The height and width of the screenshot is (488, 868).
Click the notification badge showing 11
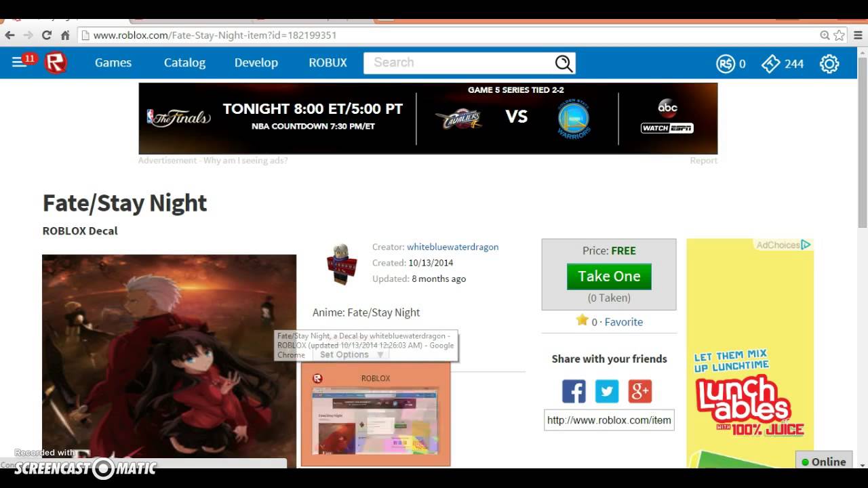coord(29,59)
